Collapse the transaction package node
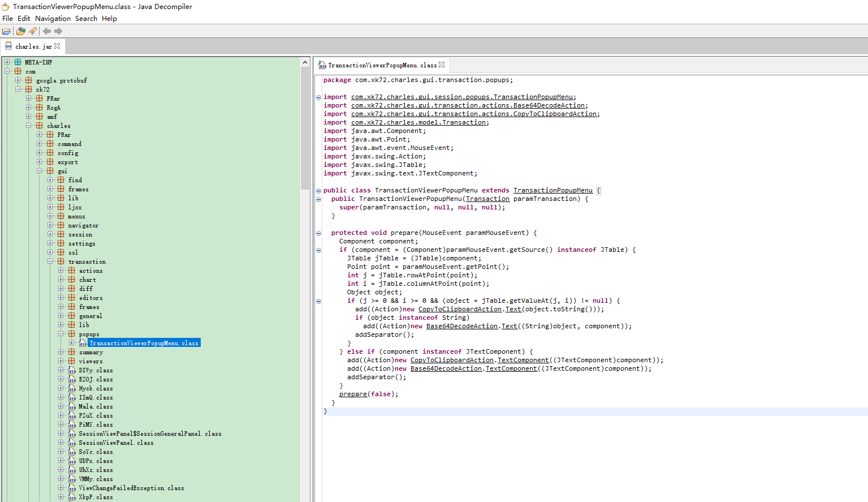The image size is (868, 502). click(50, 261)
